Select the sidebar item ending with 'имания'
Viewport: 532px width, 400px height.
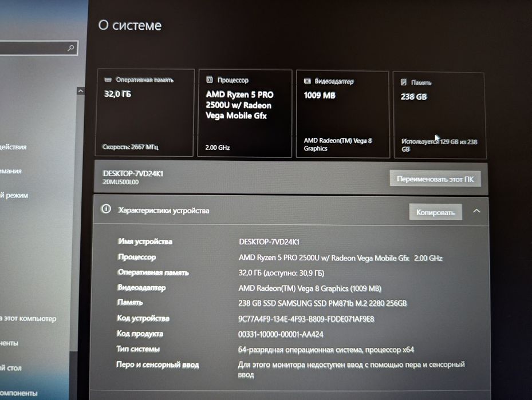pos(10,171)
